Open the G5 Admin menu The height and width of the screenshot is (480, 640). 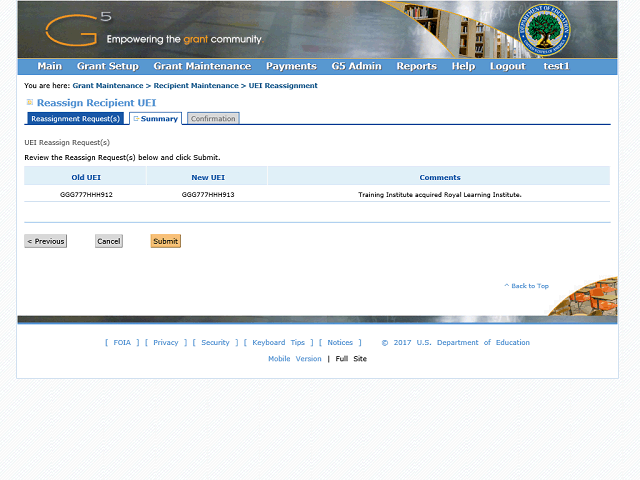356,66
